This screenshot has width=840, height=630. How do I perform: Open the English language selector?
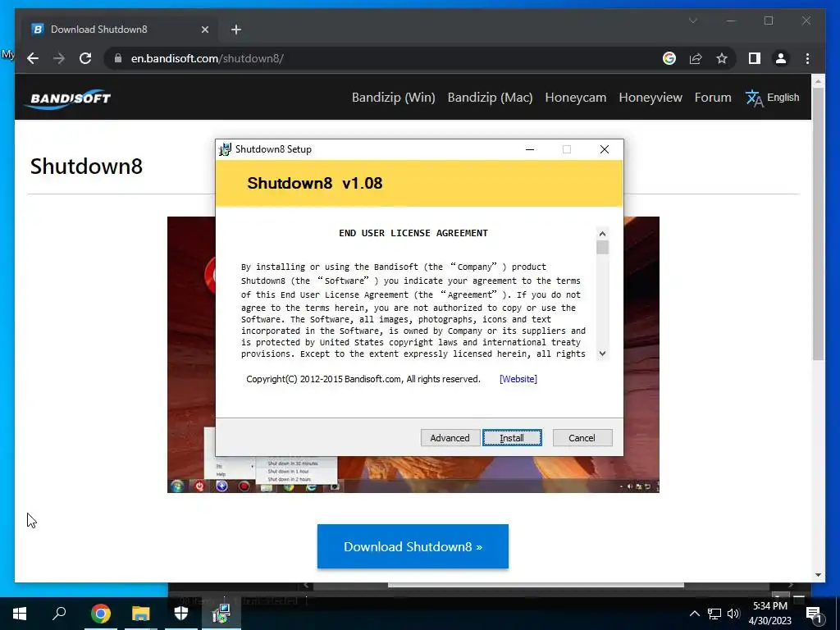coord(772,98)
